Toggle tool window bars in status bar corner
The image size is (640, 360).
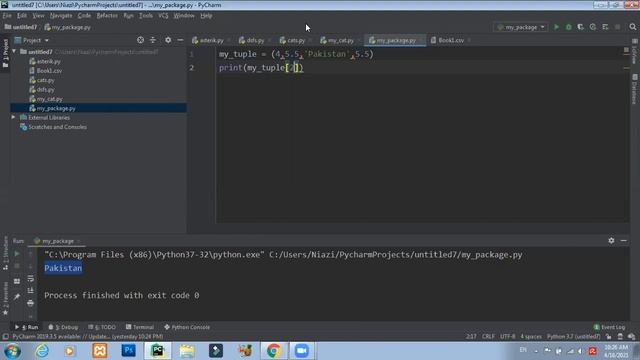[x=5, y=337]
